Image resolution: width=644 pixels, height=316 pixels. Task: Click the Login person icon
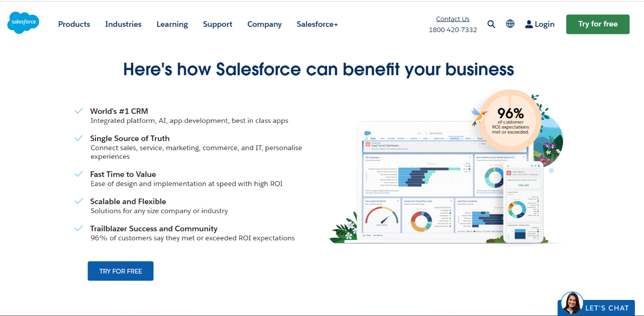[x=529, y=24]
